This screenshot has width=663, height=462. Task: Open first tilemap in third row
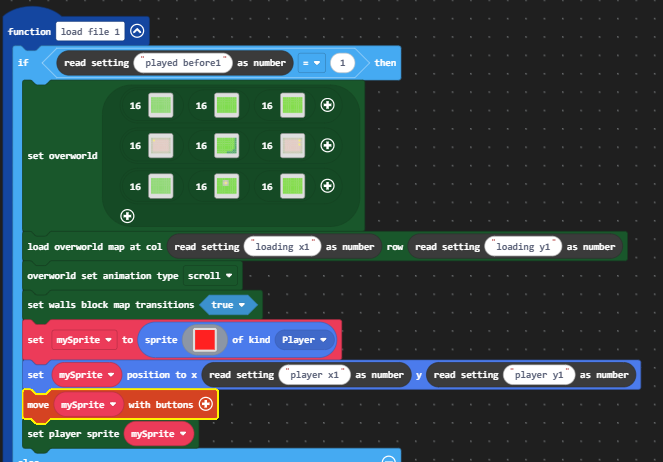click(161, 186)
